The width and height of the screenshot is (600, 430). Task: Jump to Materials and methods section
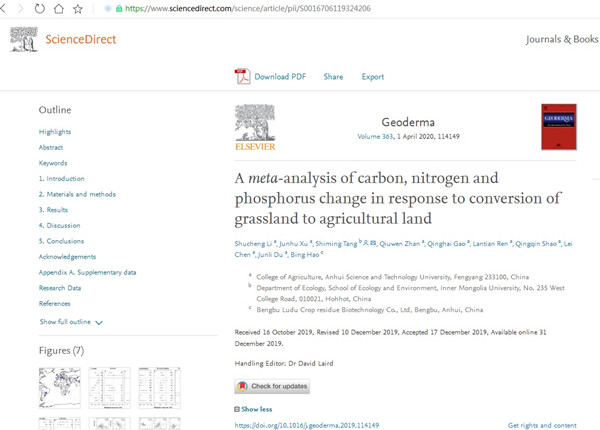(x=77, y=194)
